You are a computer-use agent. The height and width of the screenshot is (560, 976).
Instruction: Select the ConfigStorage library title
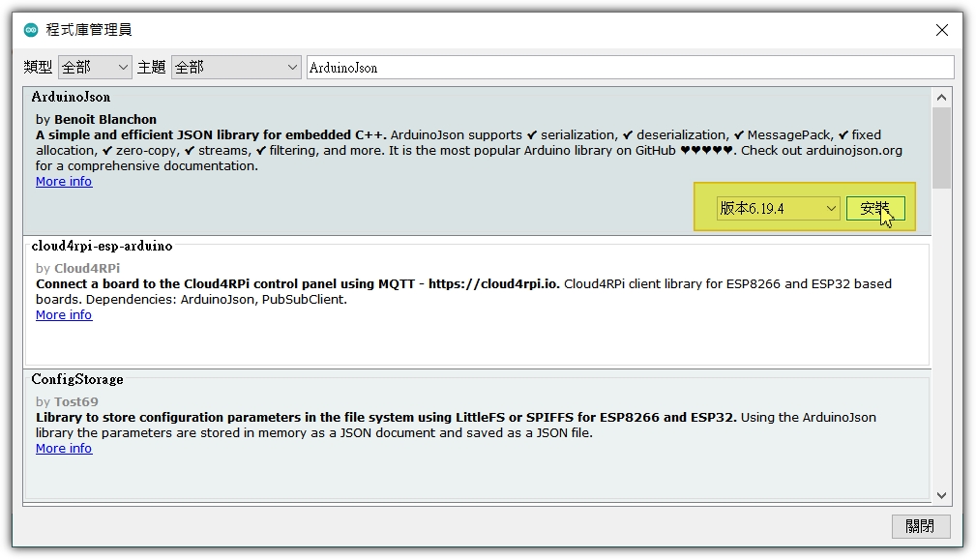tap(77, 380)
